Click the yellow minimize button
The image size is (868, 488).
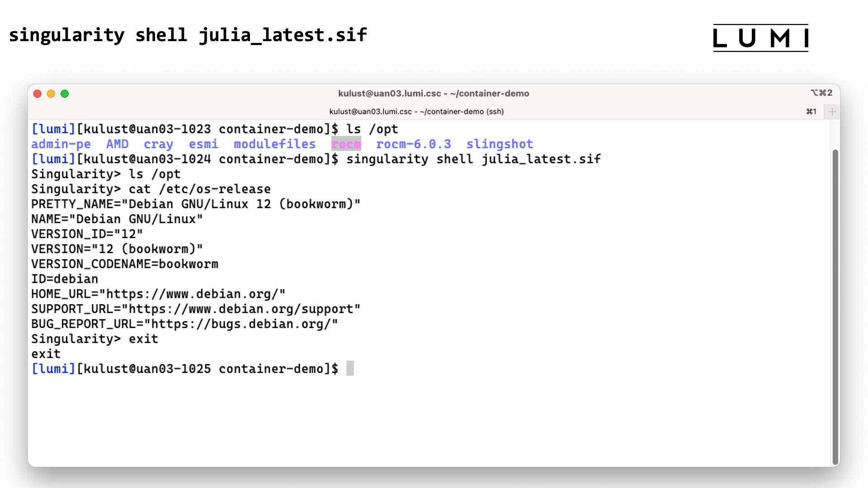coord(51,94)
